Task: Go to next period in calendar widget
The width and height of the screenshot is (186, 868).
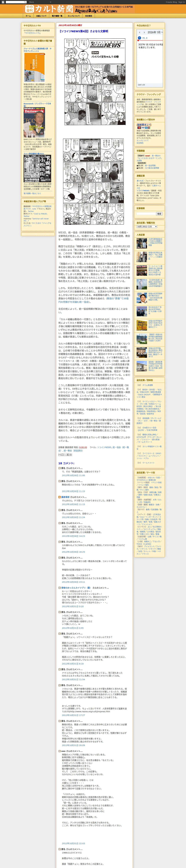Action: (144, 32)
